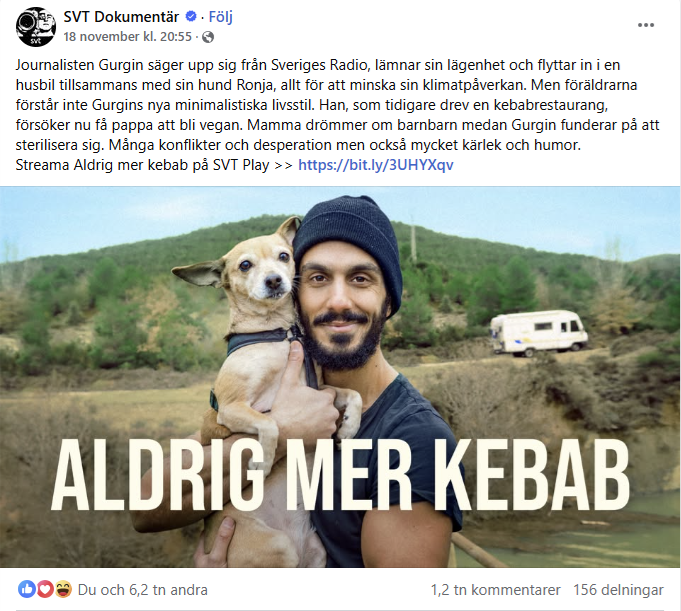Open the 18 november kl. 20:55 timestamp
Viewport: 681px width, 611px height.
pyautogui.click(x=128, y=36)
